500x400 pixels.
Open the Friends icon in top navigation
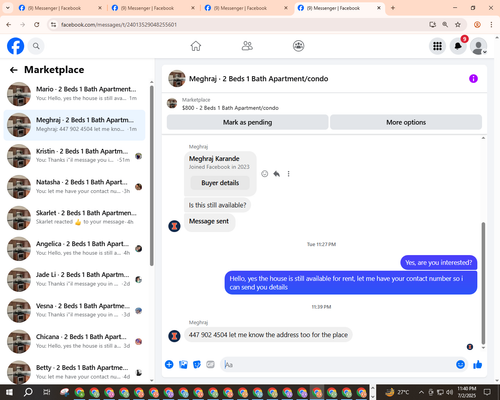coord(247,46)
